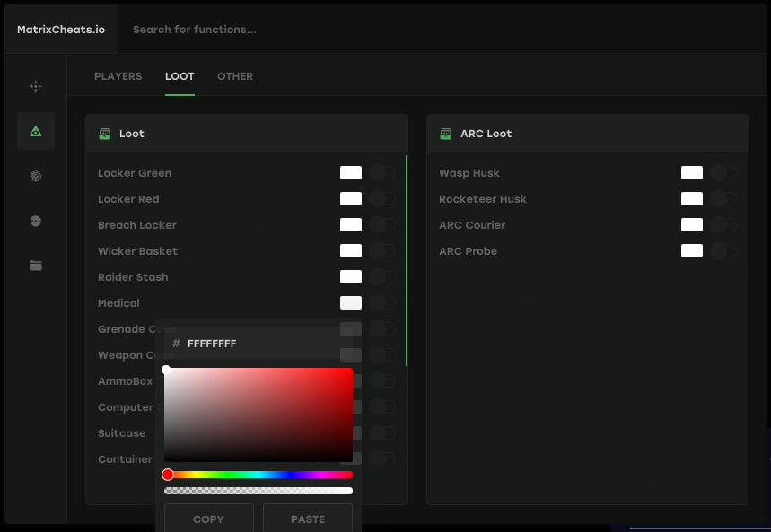The width and height of the screenshot is (771, 532).
Task: Open the OTHER tab
Action: [235, 76]
